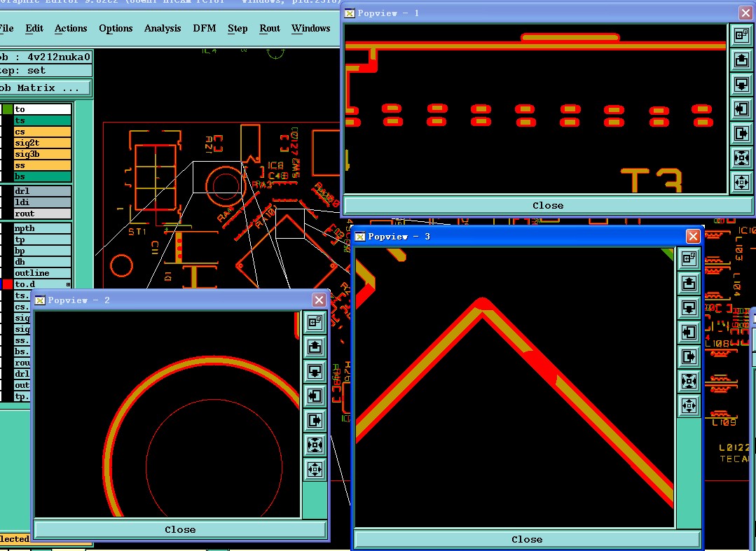
Task: Select layer 'bp' in the layer list
Action: point(43,251)
